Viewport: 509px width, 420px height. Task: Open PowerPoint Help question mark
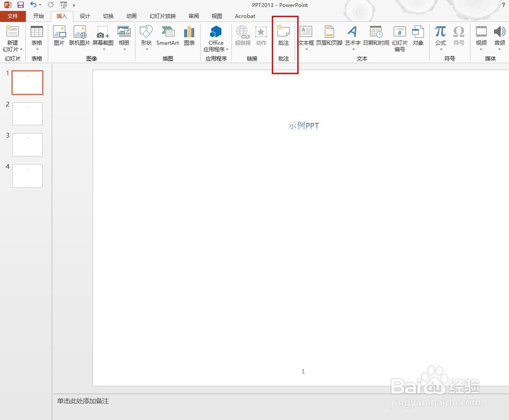click(x=503, y=5)
